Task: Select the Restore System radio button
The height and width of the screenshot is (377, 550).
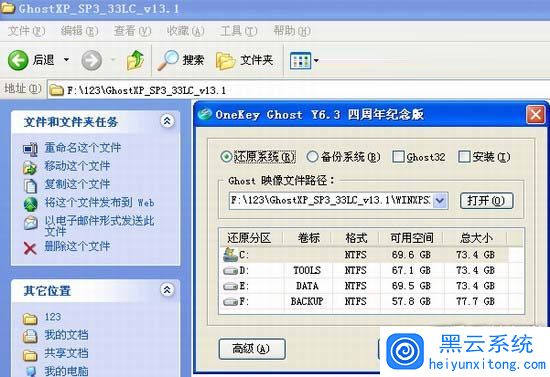Action: click(x=226, y=157)
